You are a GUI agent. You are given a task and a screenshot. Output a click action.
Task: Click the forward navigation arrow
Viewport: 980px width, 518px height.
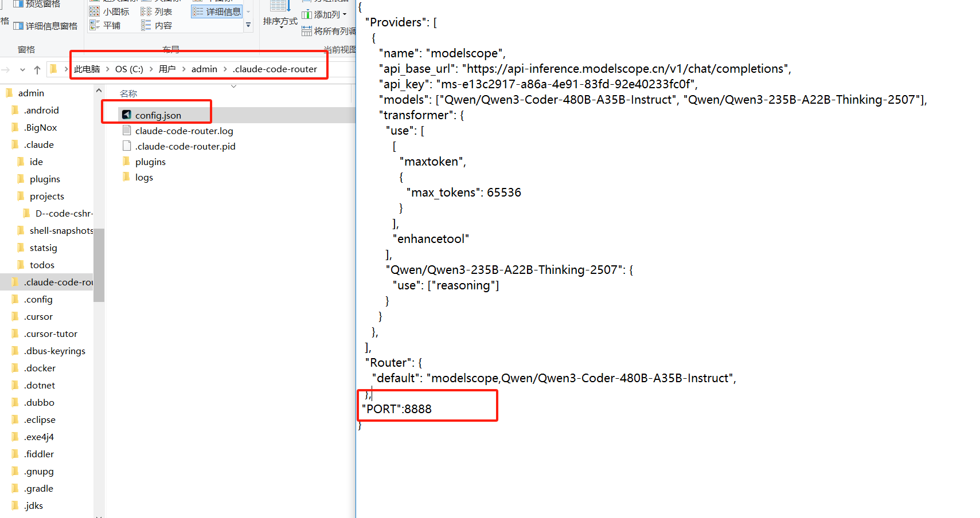point(6,69)
